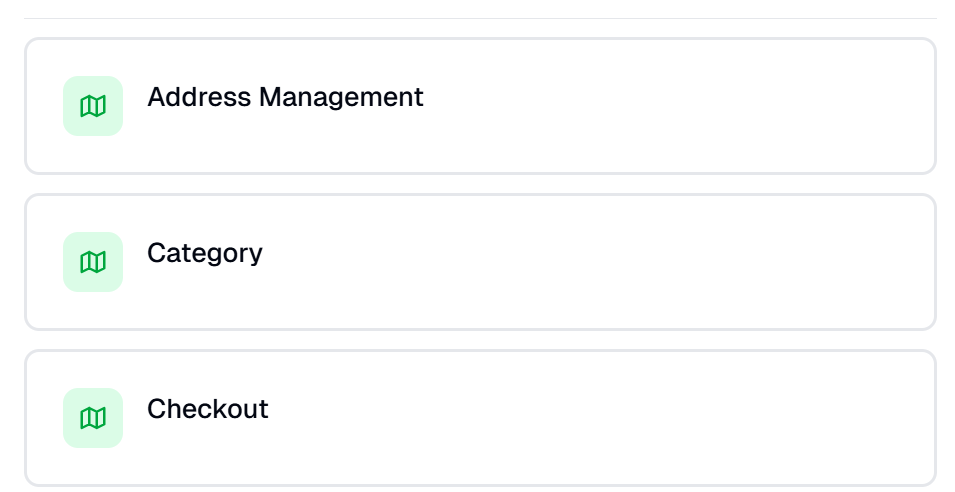This screenshot has height=492, width=955.
Task: Tap the folded-map glyph in the bottom card
Action: click(93, 418)
